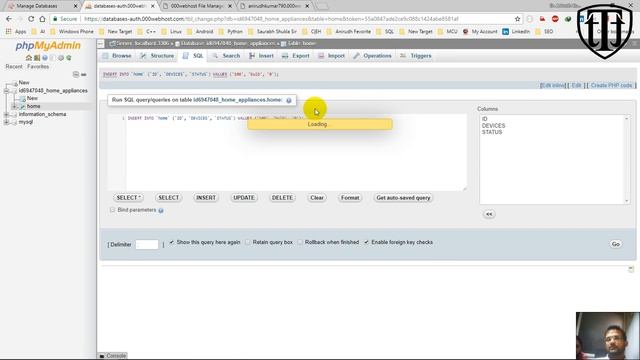Viewport: 640px width, 360px height.
Task: Open the Browse tab
Action: 118,56
